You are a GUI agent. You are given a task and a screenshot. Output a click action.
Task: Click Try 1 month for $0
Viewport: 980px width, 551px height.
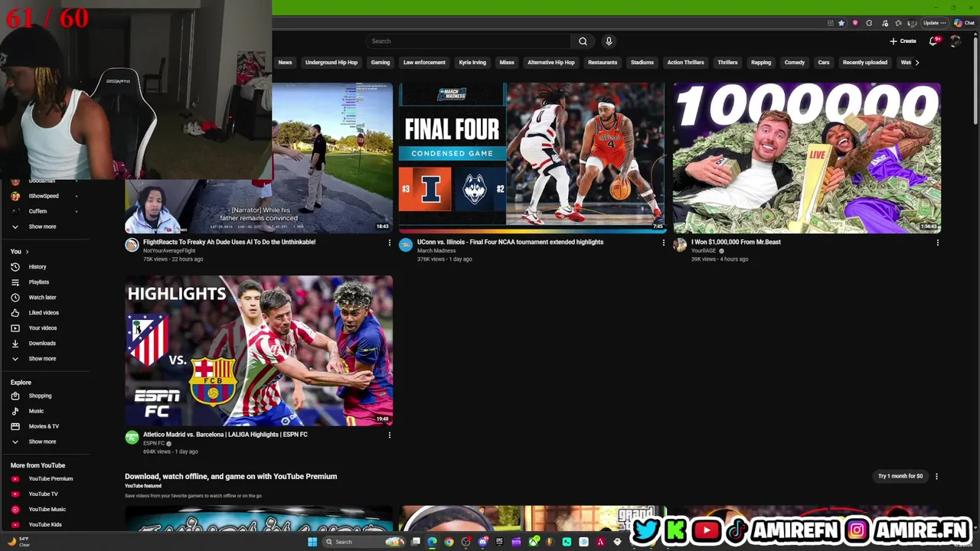(900, 476)
